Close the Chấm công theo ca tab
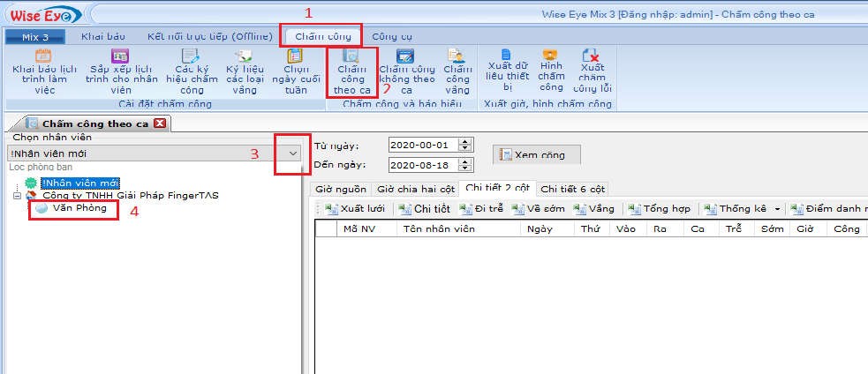The height and width of the screenshot is (374, 868). 159,123
